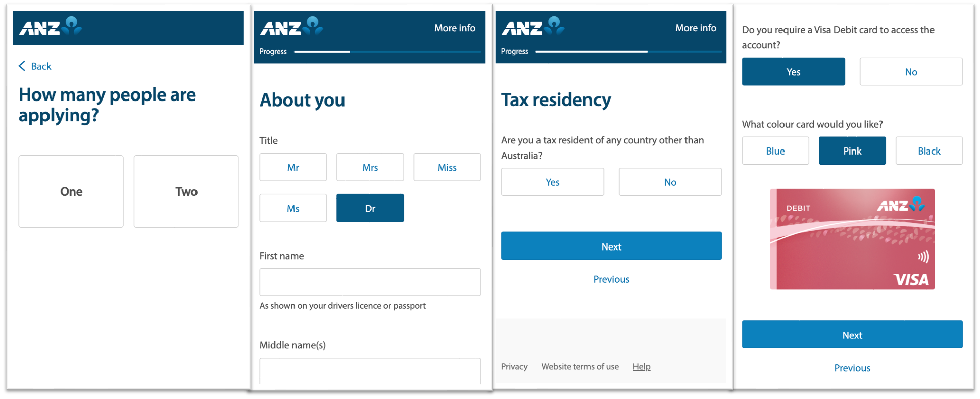Open the Help link in footer
The width and height of the screenshot is (980, 399).
pyautogui.click(x=641, y=367)
